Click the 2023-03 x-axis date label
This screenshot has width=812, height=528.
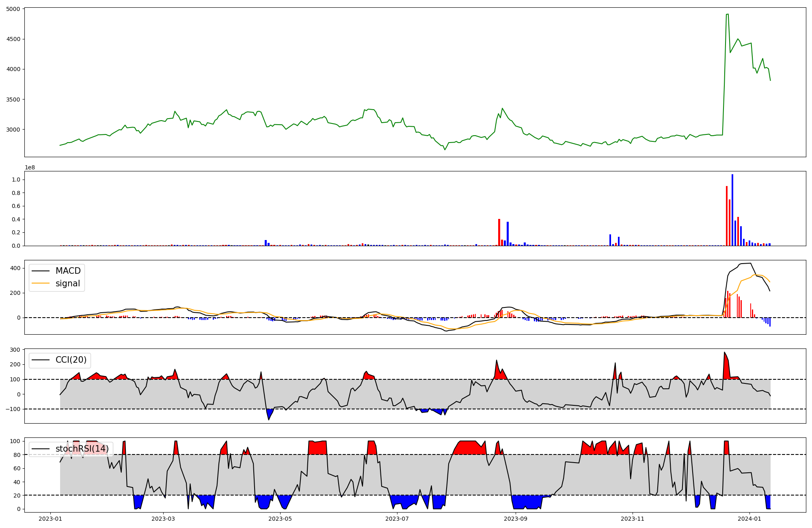(x=163, y=519)
